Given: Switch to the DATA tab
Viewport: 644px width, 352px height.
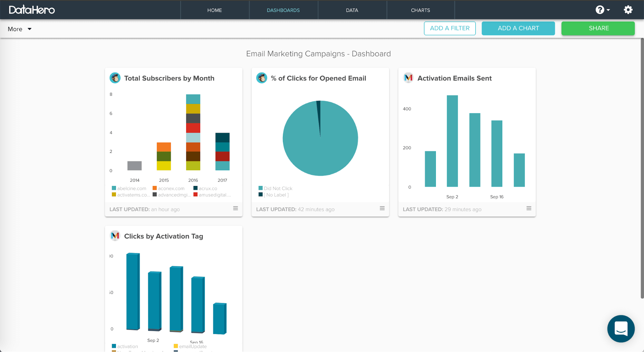Looking at the screenshot, I should pyautogui.click(x=352, y=10).
